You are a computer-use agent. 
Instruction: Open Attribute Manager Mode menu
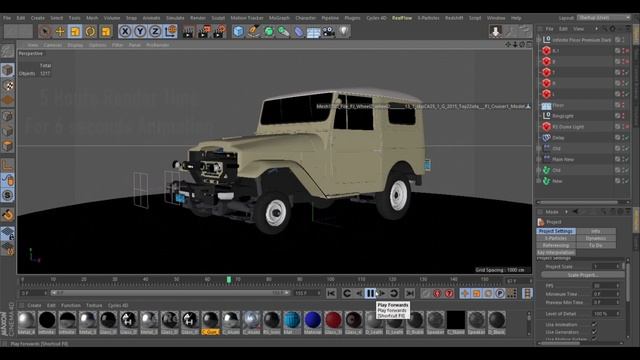[552, 212]
